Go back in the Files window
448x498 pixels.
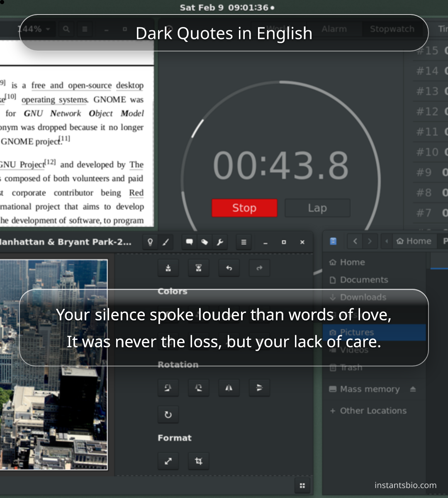[x=355, y=241]
